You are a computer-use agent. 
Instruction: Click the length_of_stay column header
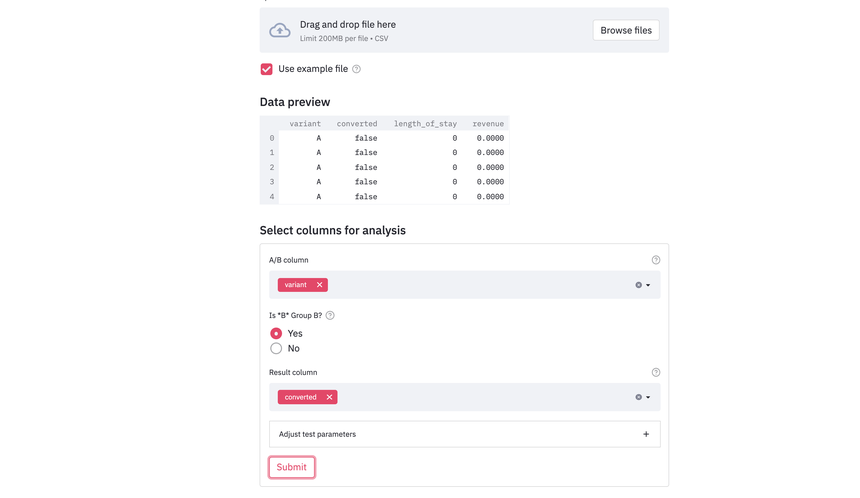point(425,124)
